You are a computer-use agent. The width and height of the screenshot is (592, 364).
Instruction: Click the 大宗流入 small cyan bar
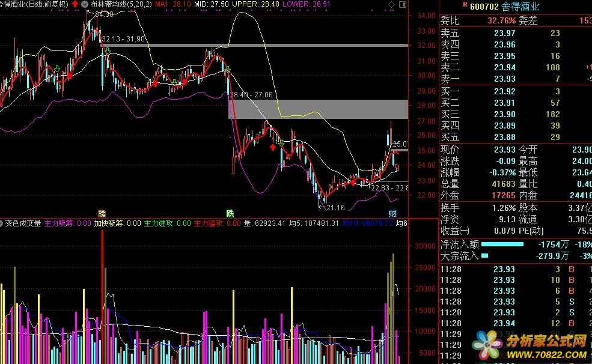coord(485,256)
